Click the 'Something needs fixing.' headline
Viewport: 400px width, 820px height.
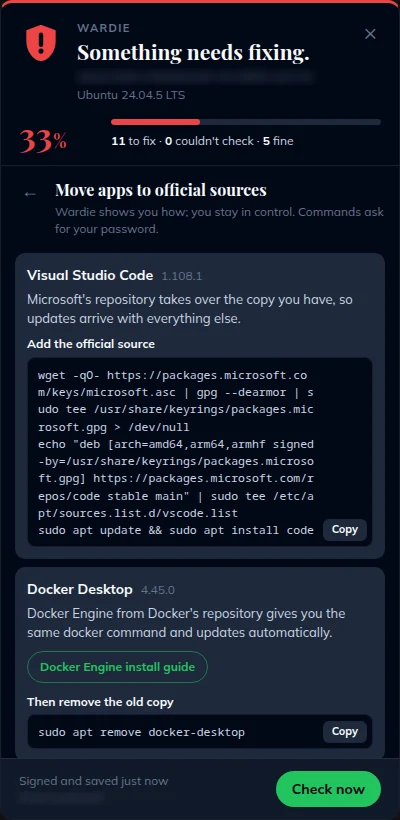click(193, 52)
